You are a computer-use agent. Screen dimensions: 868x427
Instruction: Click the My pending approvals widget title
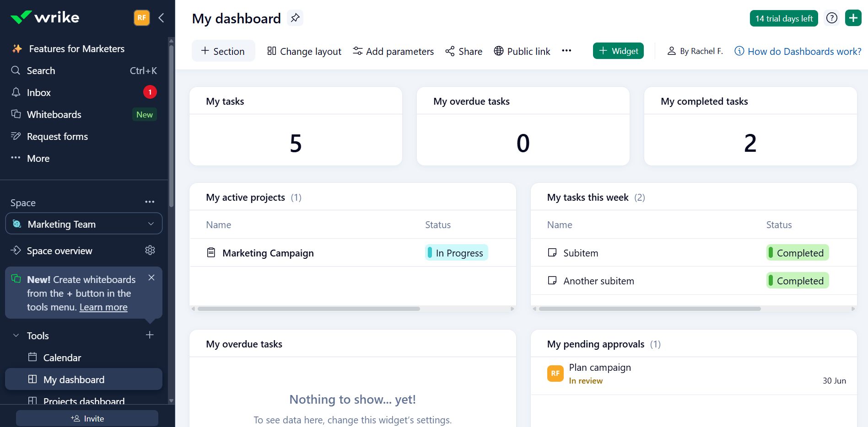(x=596, y=344)
